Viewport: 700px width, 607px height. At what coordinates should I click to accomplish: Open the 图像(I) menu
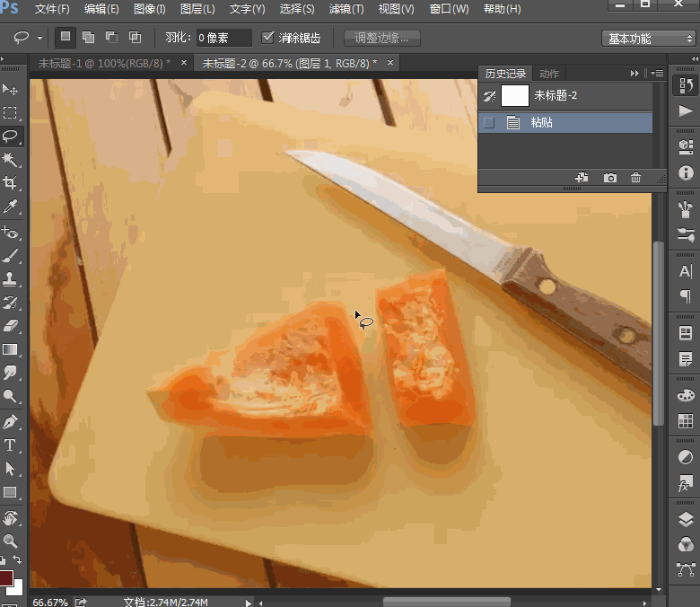[150, 9]
